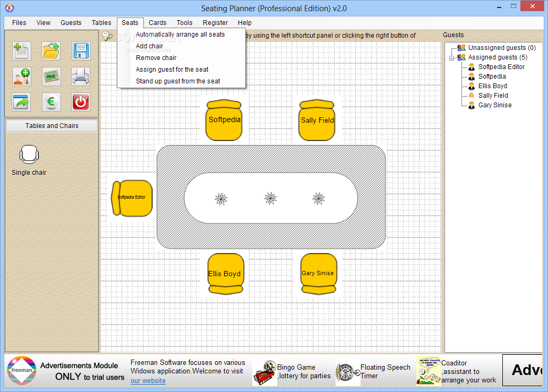This screenshot has width=548, height=392.
Task: Click the Freeman logo in ad bar
Action: [x=22, y=370]
